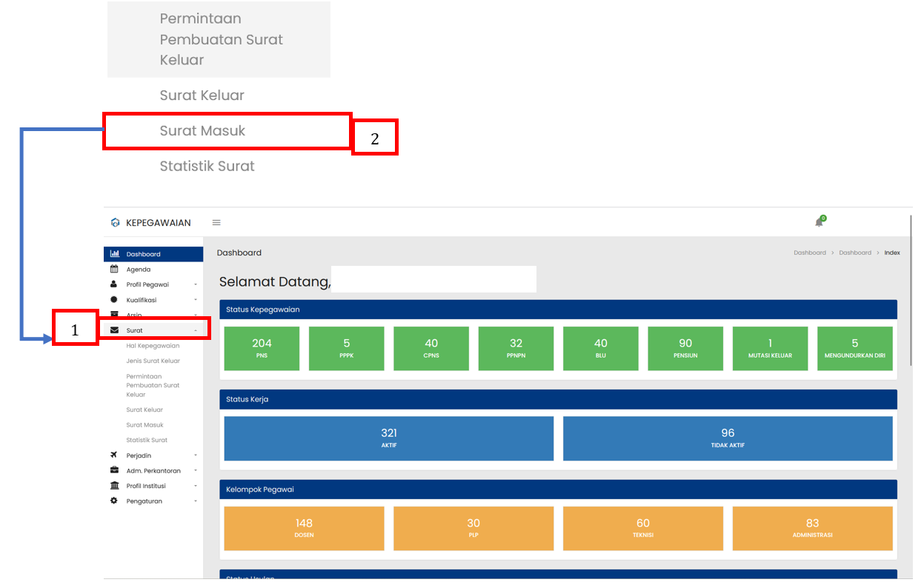Click the Kualifikasi badge icon

tap(114, 300)
